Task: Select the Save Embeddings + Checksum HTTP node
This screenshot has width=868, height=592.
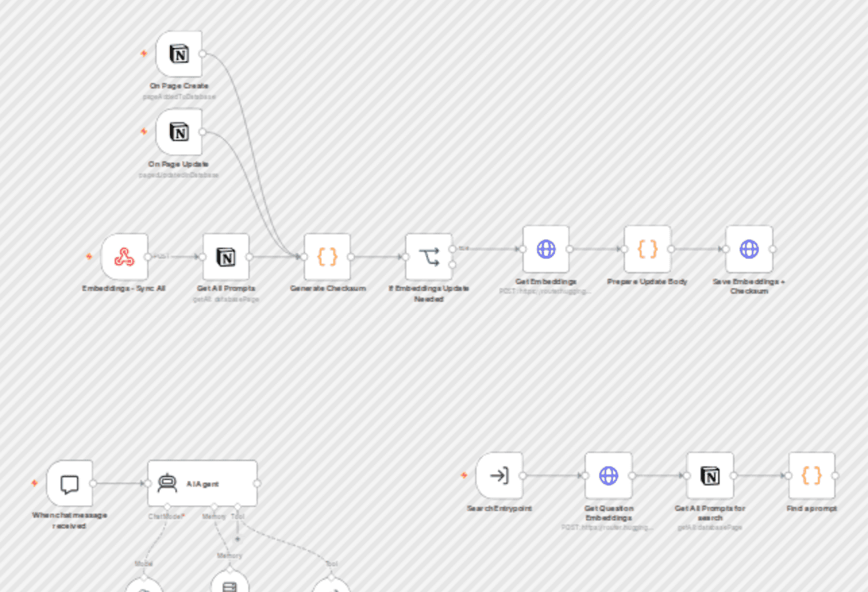Action: tap(749, 249)
